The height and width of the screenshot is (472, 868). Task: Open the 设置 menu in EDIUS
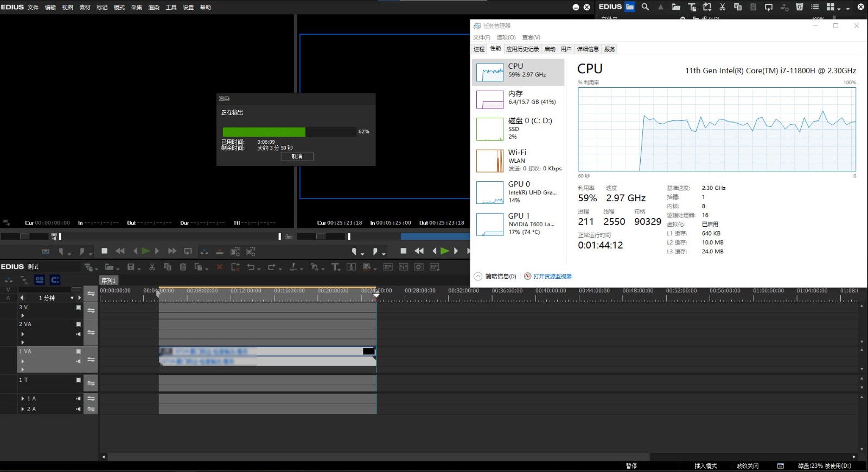click(x=188, y=7)
